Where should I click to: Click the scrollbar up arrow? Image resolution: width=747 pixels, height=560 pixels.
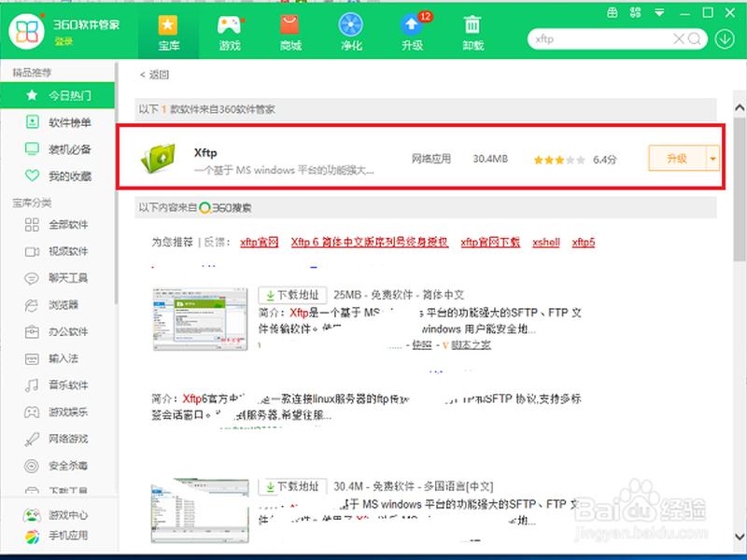[740, 107]
